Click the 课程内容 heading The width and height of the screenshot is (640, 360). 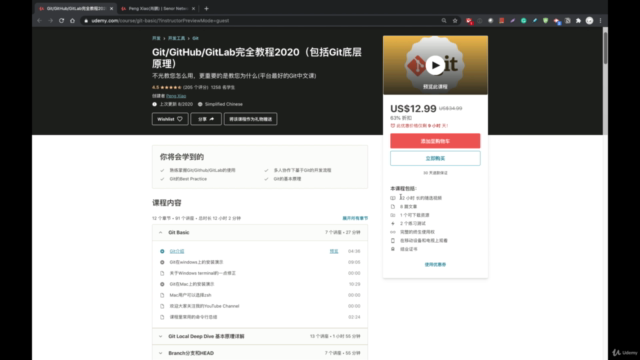coord(167,203)
